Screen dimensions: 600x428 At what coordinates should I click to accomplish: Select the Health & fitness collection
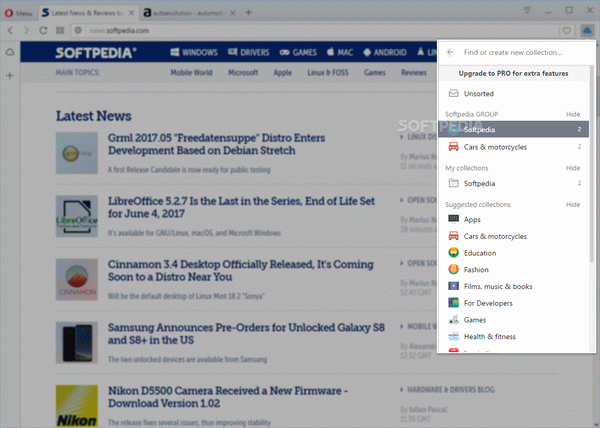click(513, 337)
